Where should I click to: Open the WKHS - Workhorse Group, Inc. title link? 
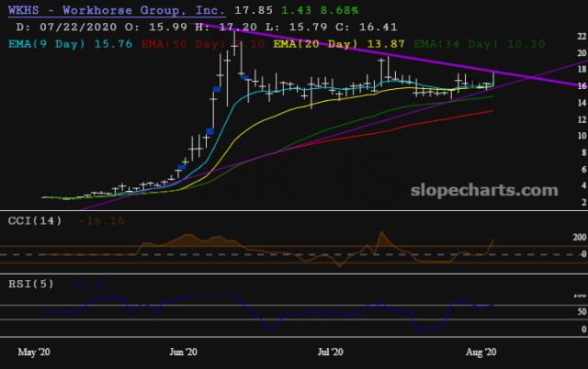click(117, 10)
